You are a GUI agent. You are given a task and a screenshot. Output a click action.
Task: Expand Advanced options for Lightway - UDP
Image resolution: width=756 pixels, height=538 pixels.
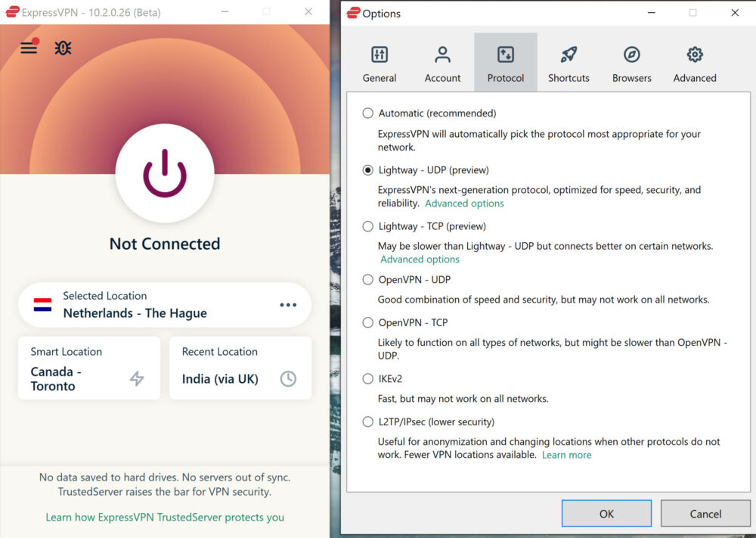pyautogui.click(x=464, y=203)
